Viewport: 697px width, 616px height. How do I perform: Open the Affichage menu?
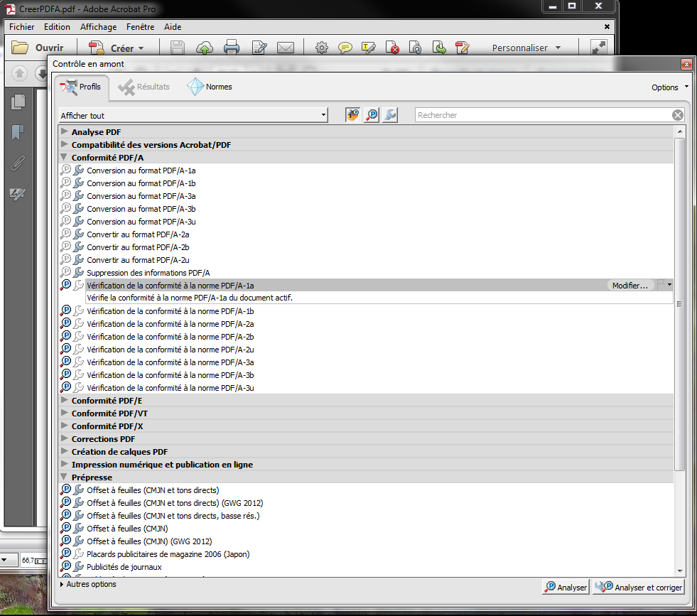coord(98,27)
